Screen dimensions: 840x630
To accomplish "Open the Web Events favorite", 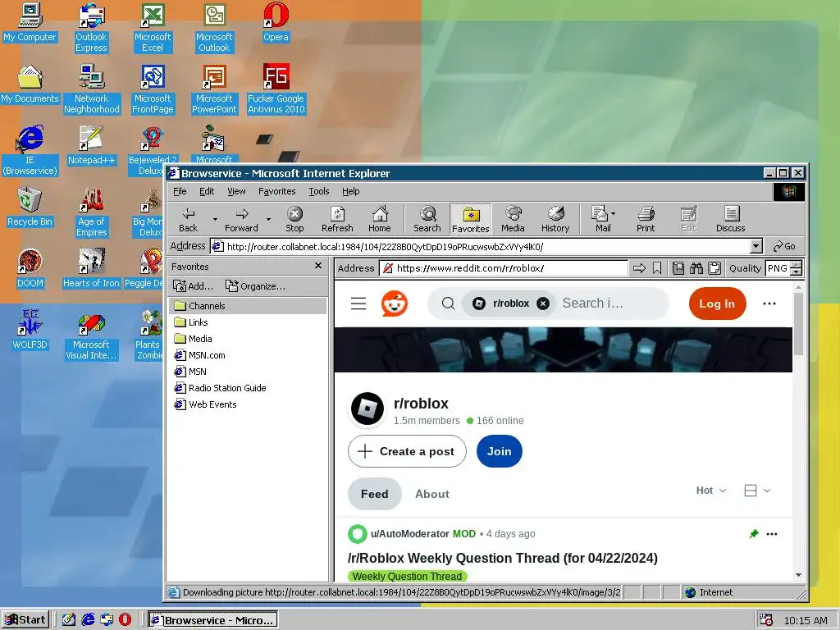I will coord(205,404).
